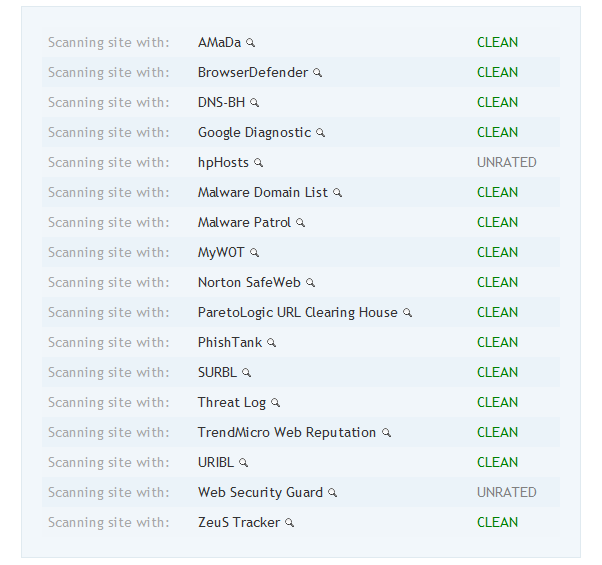
Task: Click the magnifier icon next to hpHosts
Action: pyautogui.click(x=258, y=163)
